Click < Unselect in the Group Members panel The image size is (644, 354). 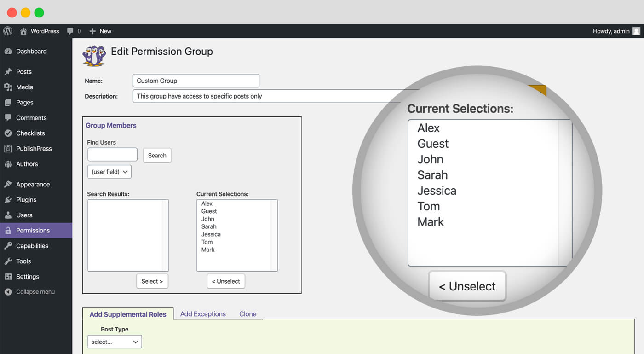pos(226,281)
